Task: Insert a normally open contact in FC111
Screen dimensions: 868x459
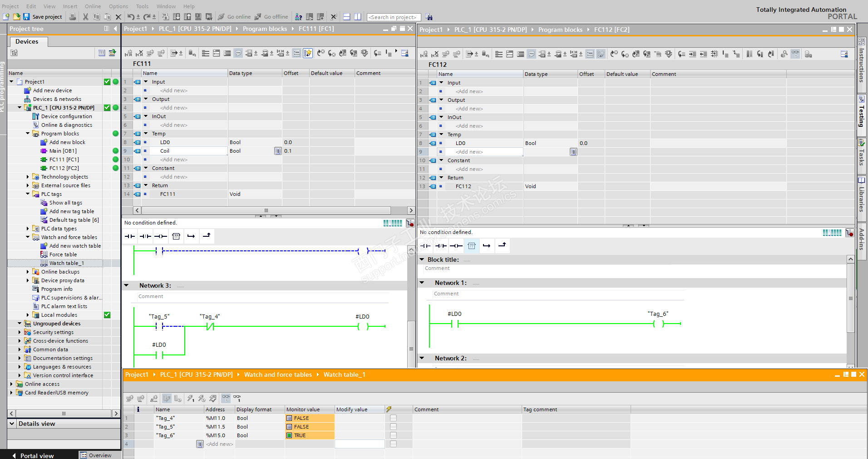Action: pos(130,236)
